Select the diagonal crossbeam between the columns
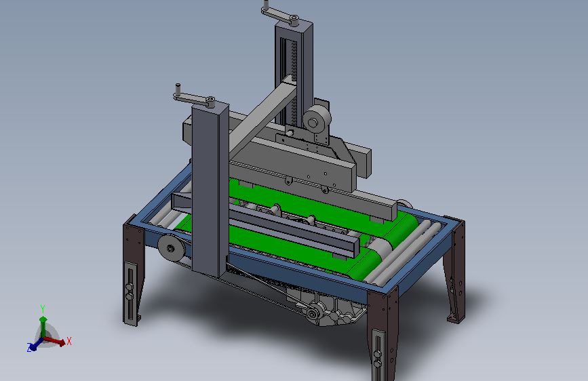This screenshot has height=381, width=588. 262,117
